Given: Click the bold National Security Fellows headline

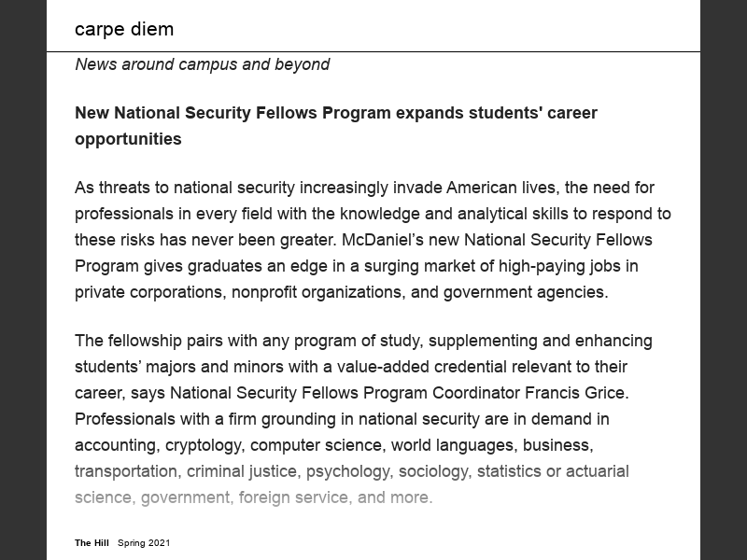Looking at the screenshot, I should click(335, 113).
